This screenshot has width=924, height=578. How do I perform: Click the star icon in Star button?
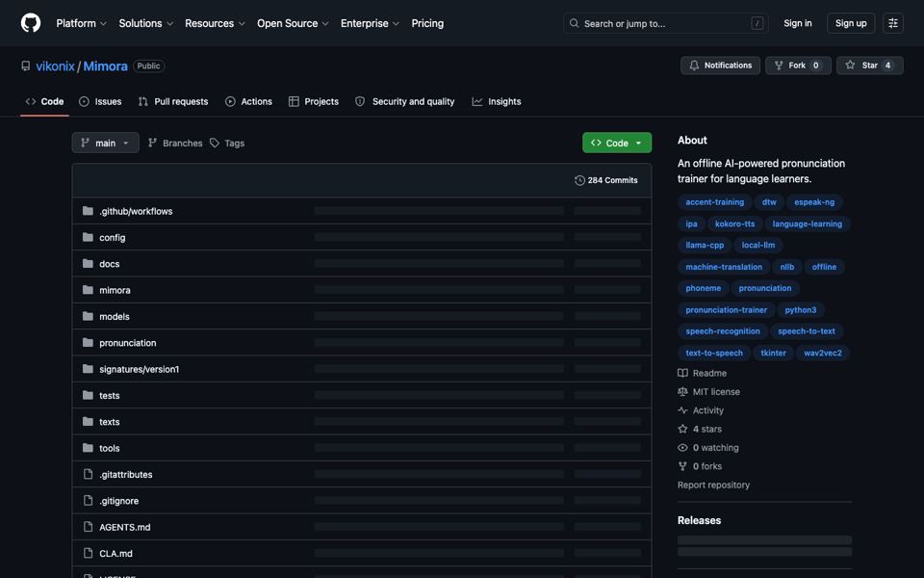pos(850,66)
